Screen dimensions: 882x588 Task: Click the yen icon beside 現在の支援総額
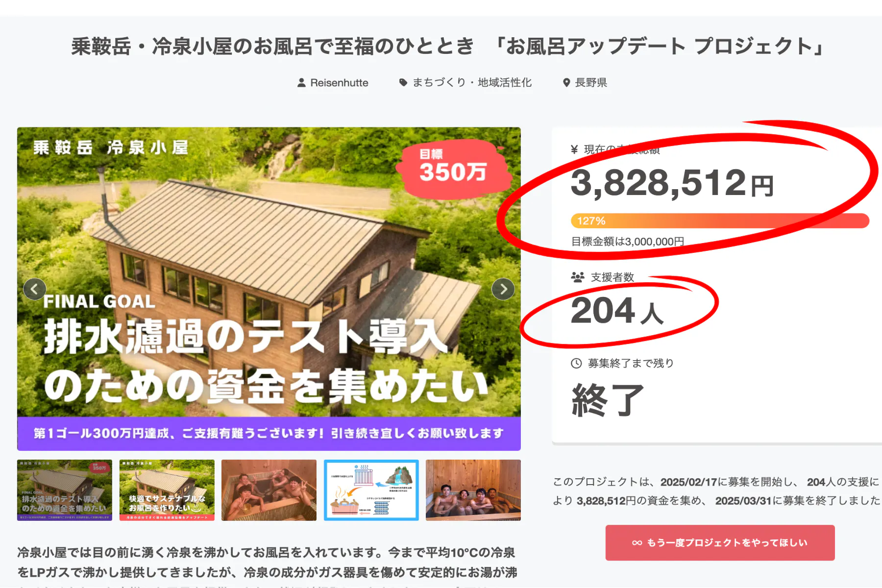point(574,149)
